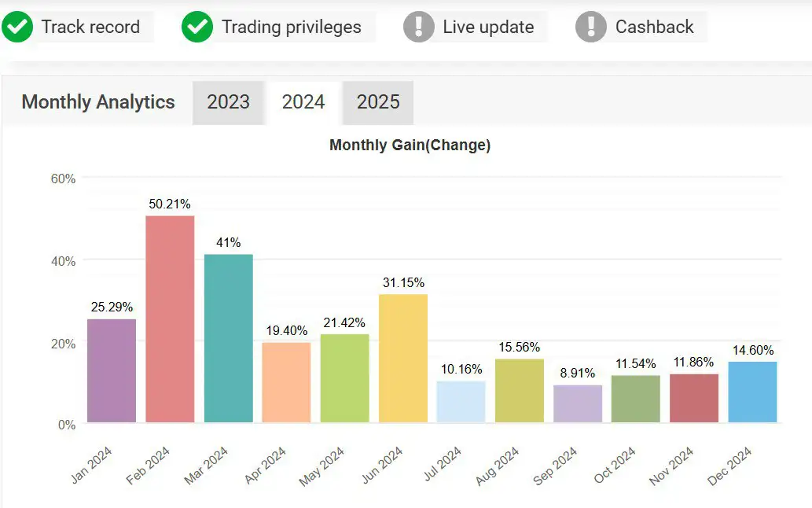Click the Trading privileges label
Screen dimensions: 812x508
(x=292, y=27)
